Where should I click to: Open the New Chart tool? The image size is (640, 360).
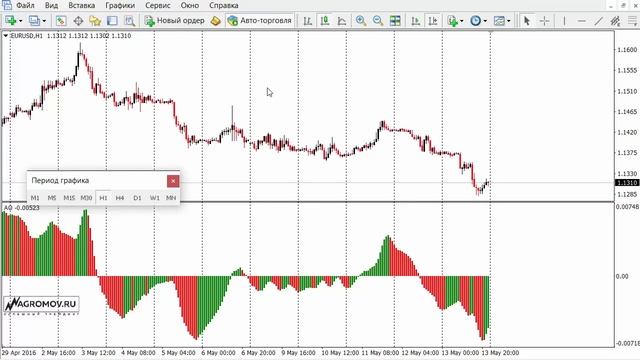click(x=11, y=20)
